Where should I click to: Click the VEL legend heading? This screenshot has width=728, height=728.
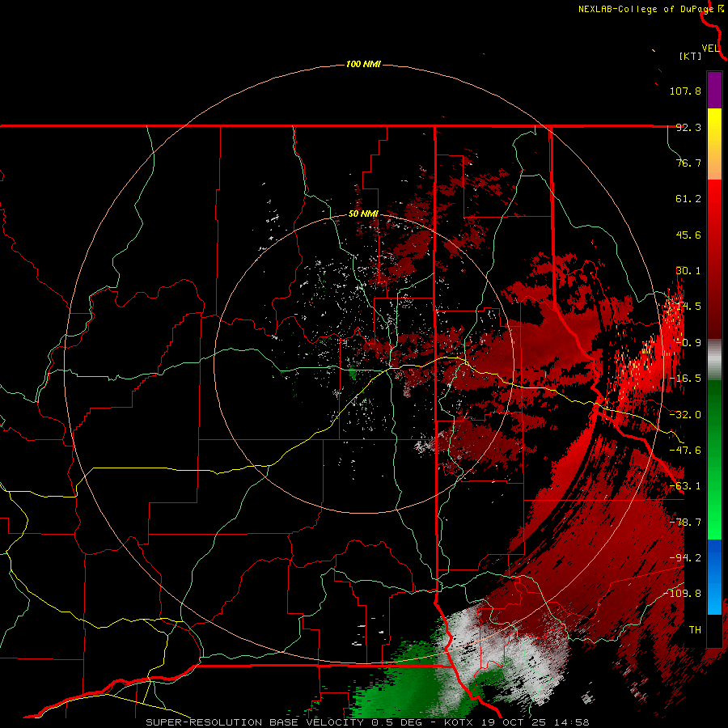[710, 49]
